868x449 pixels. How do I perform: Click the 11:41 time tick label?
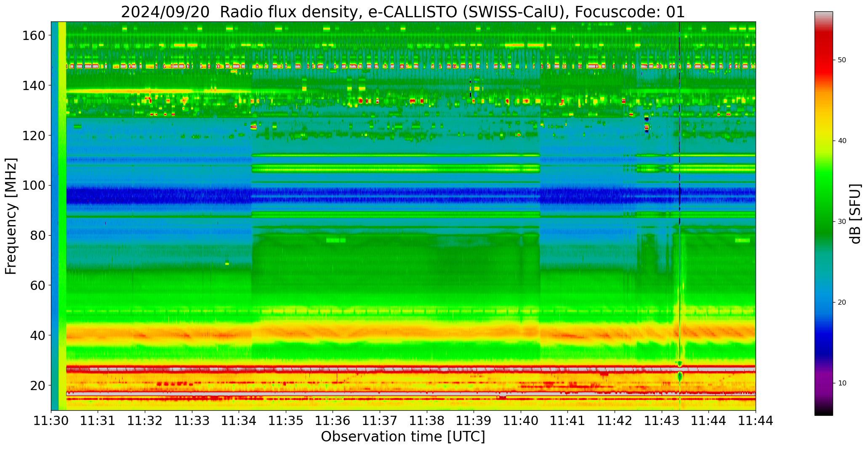click(x=568, y=420)
